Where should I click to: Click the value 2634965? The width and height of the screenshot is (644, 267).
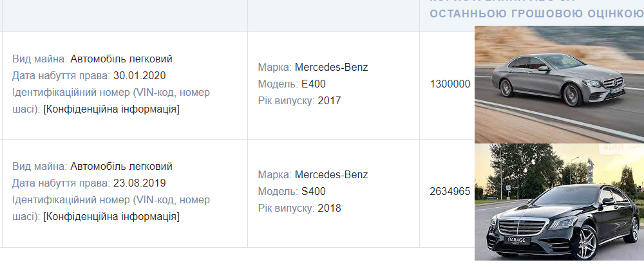tap(450, 192)
